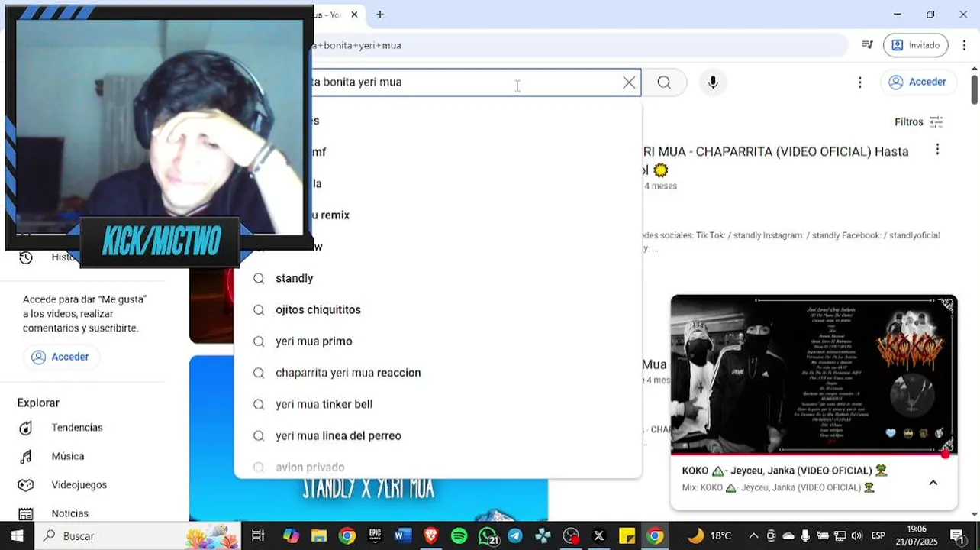
Task: Open Task View on the taskbar
Action: click(258, 536)
